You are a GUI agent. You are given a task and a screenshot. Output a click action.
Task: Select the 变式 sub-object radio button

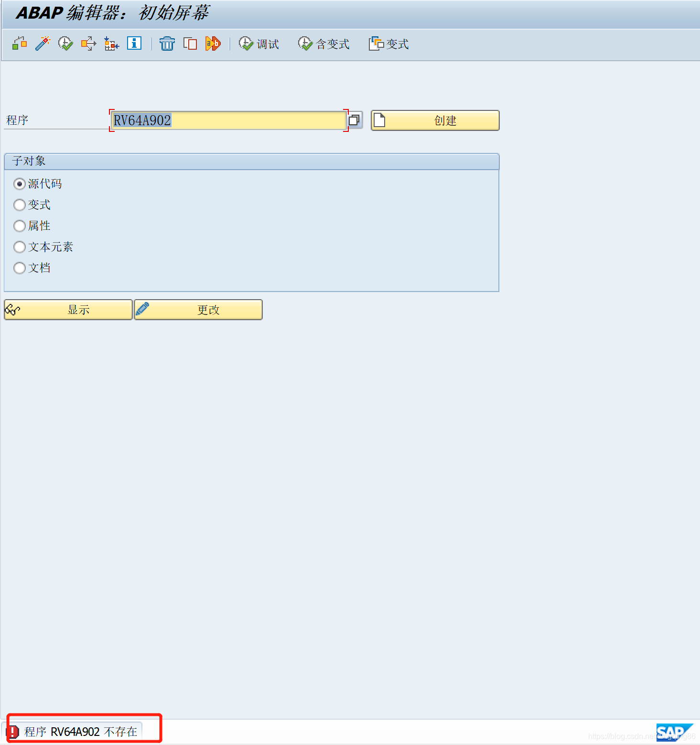coord(20,205)
